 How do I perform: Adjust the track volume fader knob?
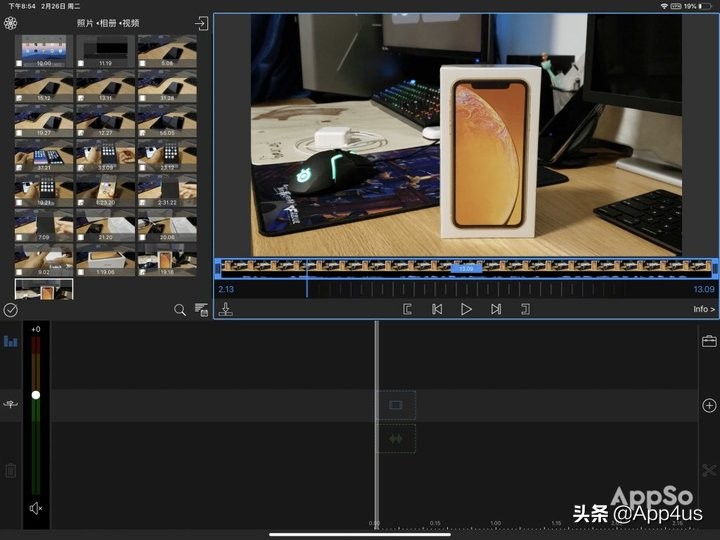point(36,395)
